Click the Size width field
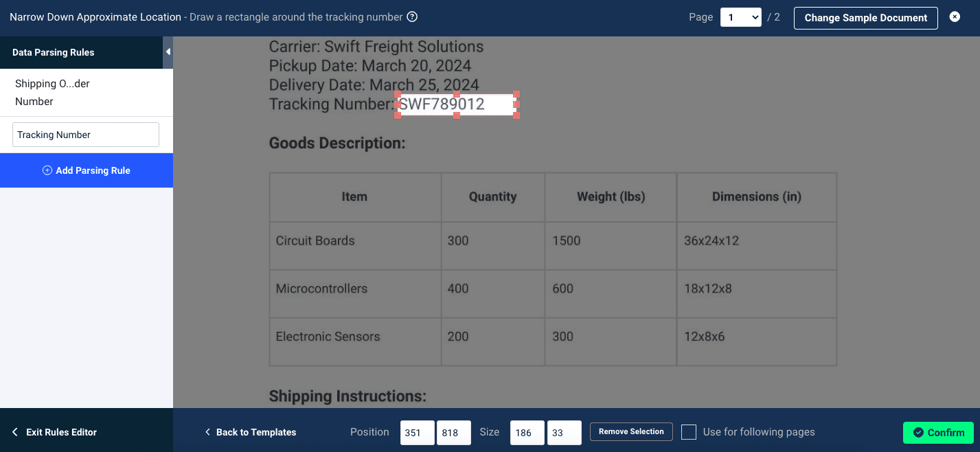This screenshot has width=980, height=452. (x=526, y=432)
